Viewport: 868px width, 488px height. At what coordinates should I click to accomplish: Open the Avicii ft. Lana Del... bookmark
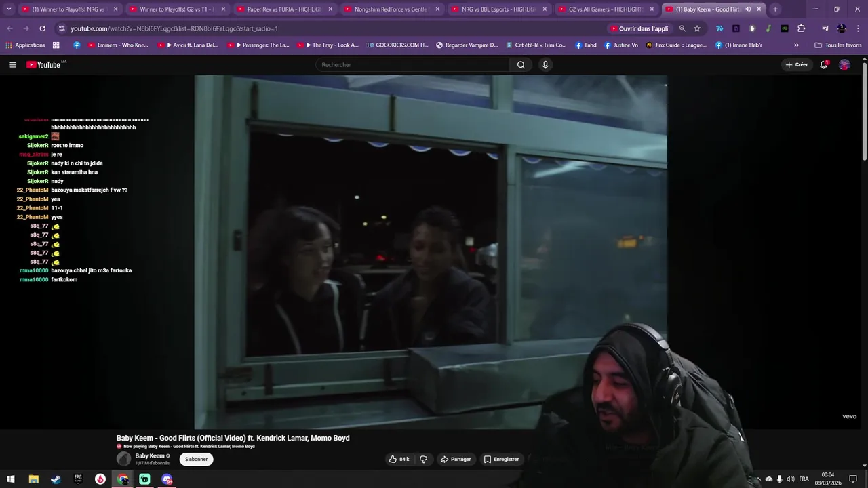(x=189, y=45)
